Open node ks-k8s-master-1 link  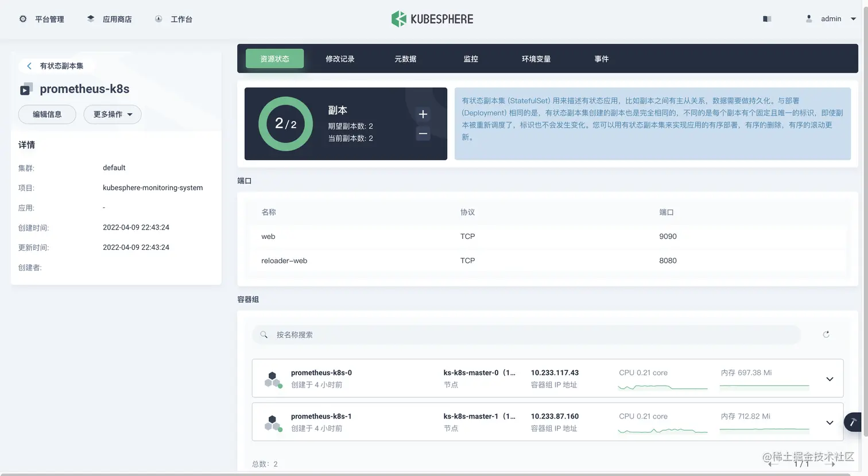tap(479, 416)
